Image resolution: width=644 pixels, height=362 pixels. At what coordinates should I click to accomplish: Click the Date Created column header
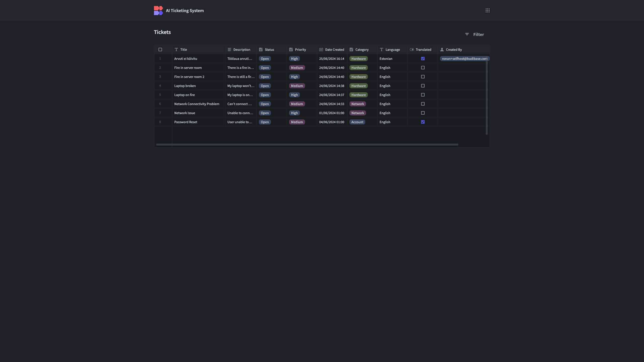pyautogui.click(x=332, y=50)
